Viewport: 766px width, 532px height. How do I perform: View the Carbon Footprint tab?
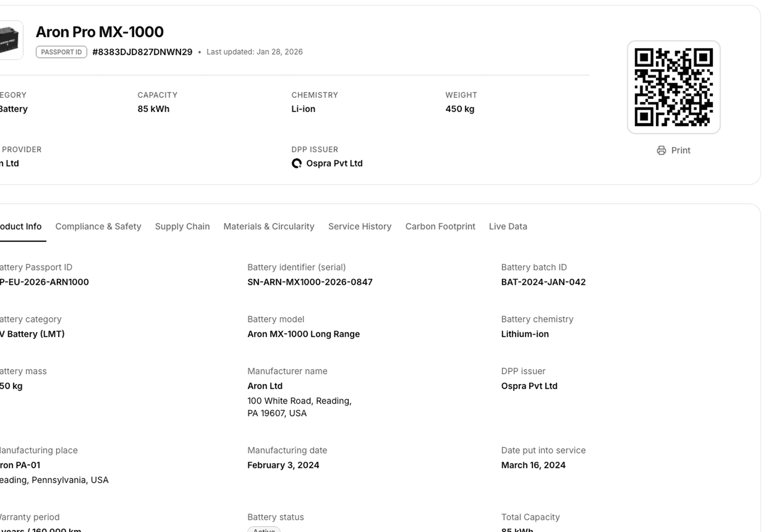pyautogui.click(x=440, y=226)
